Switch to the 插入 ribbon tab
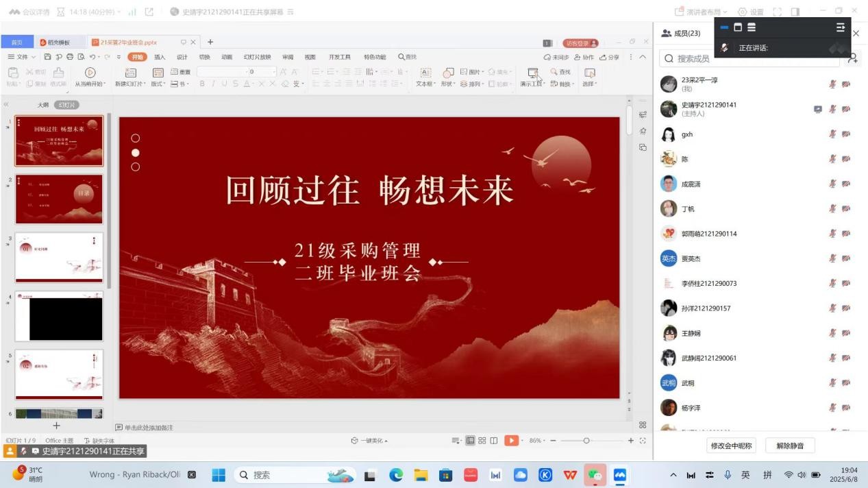 (x=160, y=57)
